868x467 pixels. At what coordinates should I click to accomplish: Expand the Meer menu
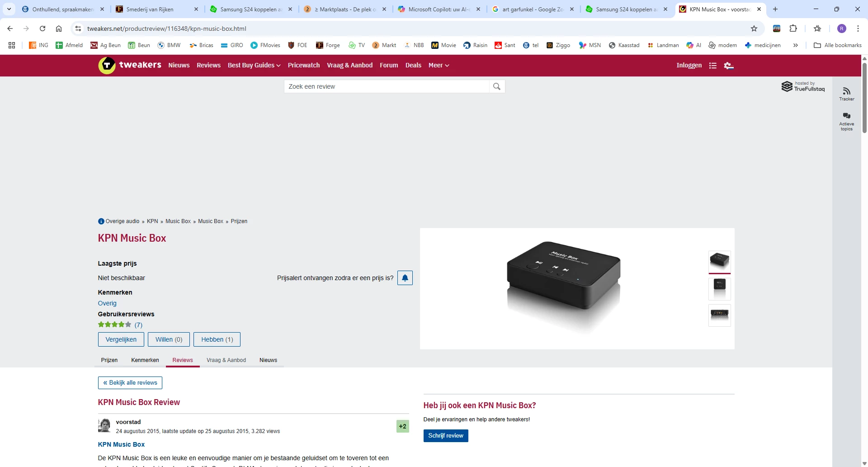coord(439,65)
